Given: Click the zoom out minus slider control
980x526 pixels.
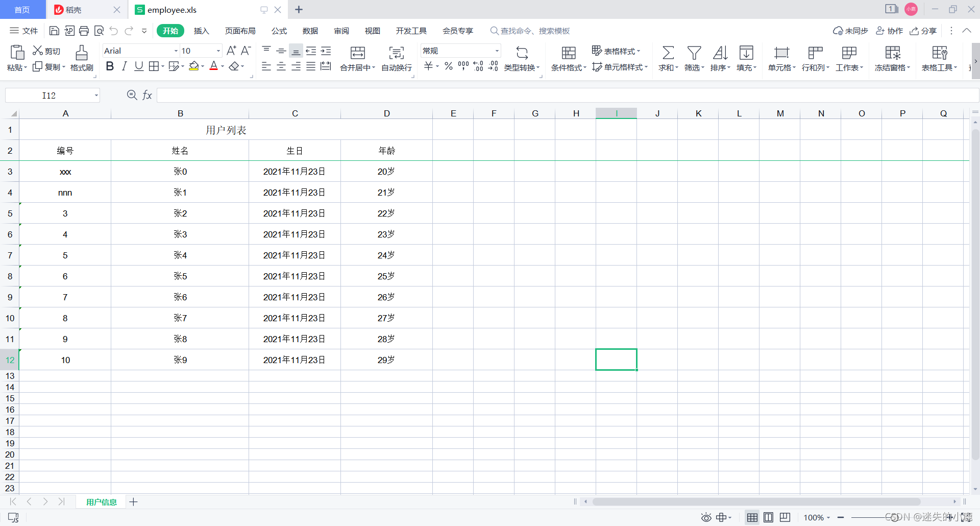Looking at the screenshot, I should [x=841, y=517].
